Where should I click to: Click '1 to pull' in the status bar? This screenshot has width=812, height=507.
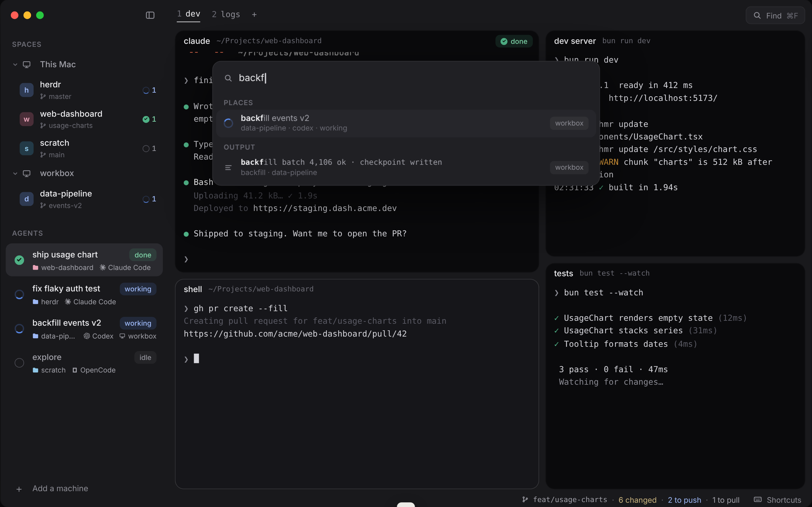(x=726, y=500)
